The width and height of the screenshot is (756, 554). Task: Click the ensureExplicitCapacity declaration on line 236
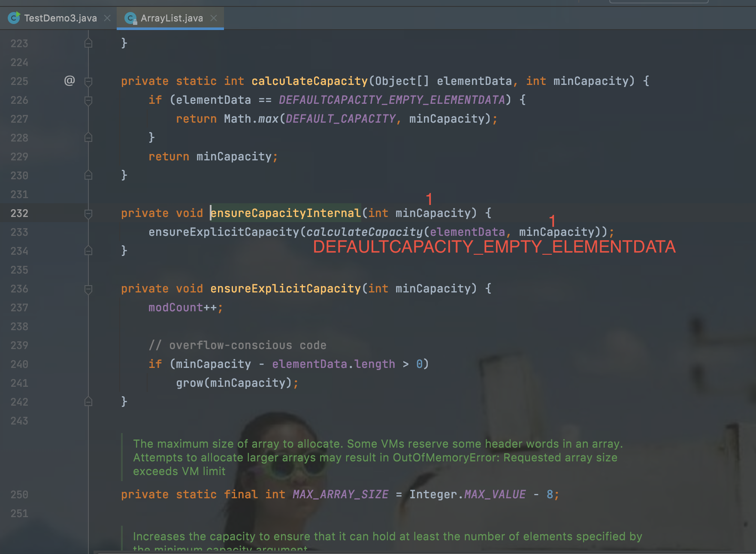(286, 289)
